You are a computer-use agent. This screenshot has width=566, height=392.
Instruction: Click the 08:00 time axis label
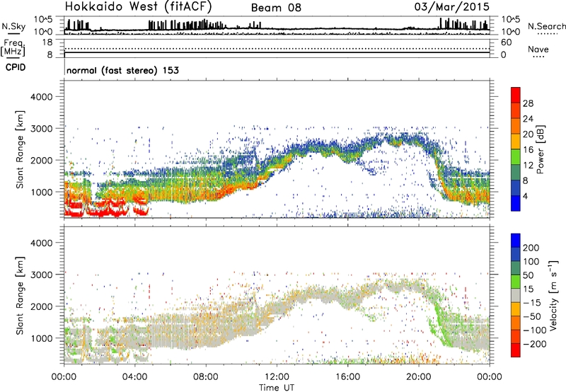coord(206,377)
